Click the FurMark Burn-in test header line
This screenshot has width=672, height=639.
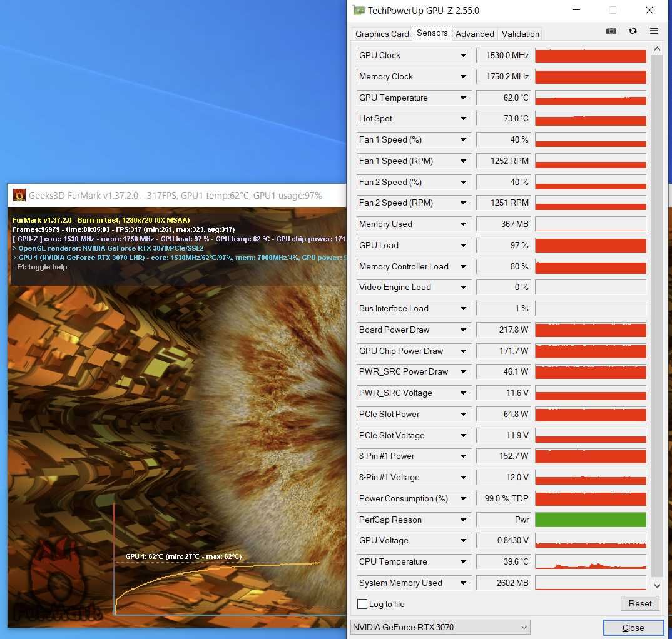point(101,220)
